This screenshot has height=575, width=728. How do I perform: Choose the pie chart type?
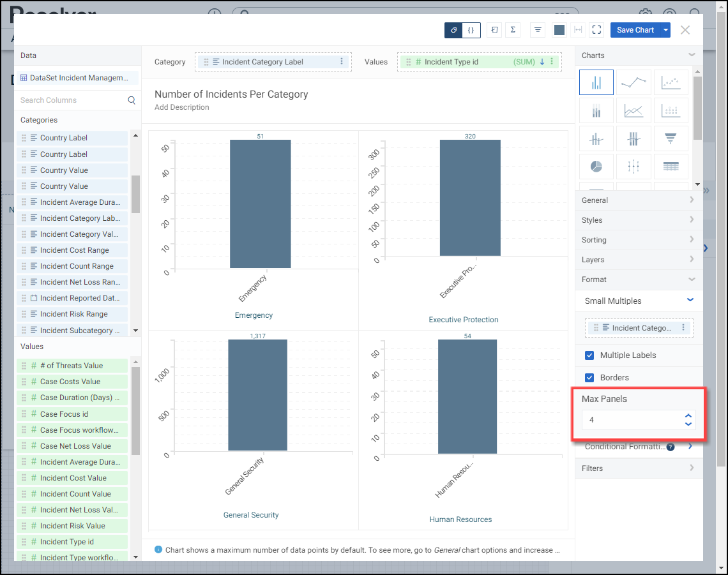596,166
